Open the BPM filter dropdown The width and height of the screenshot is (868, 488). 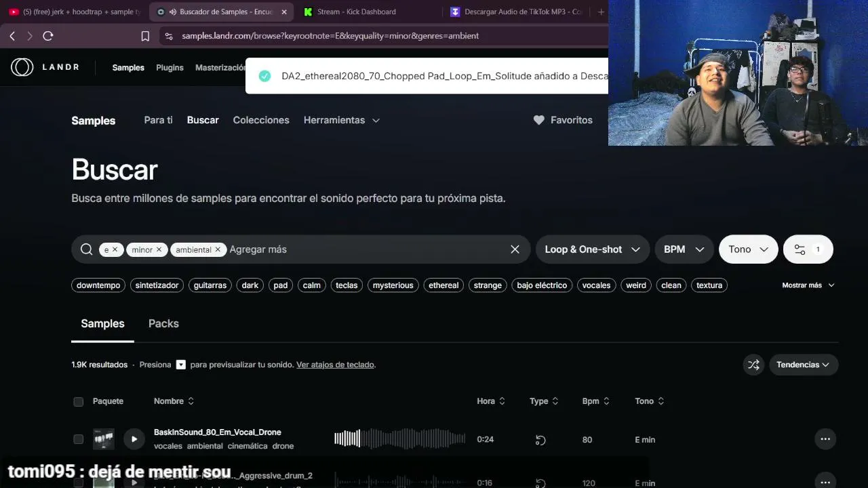[x=684, y=249]
